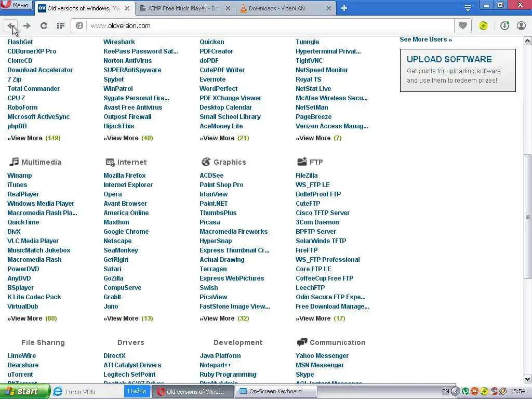Click the FTP category folder icon
The height and width of the screenshot is (399, 532).
(x=302, y=162)
